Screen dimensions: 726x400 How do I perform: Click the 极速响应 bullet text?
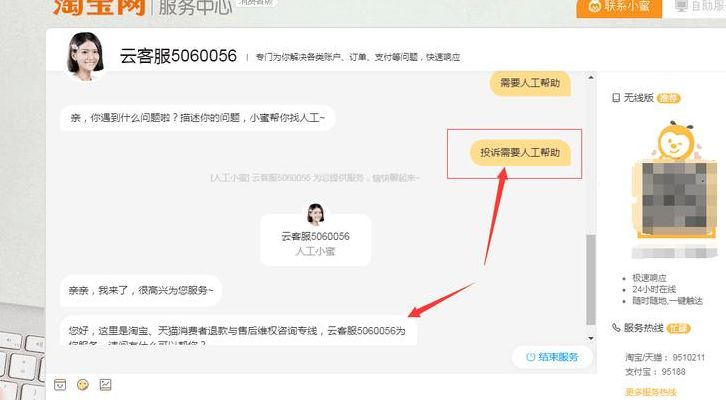[650, 278]
